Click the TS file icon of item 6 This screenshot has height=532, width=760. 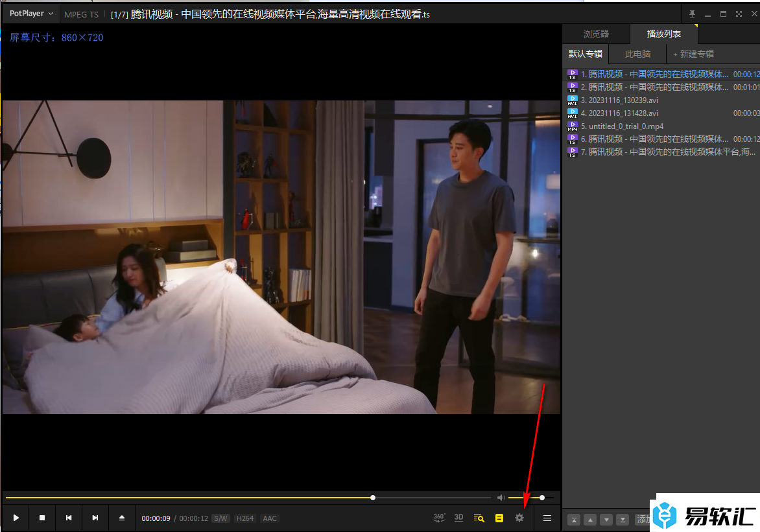pyautogui.click(x=573, y=139)
